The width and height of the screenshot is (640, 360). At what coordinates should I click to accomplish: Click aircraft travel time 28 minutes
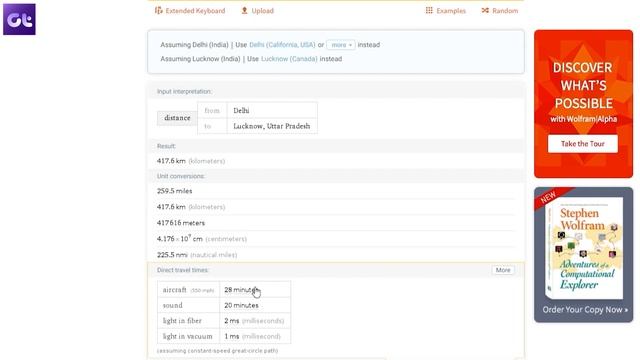(255, 290)
